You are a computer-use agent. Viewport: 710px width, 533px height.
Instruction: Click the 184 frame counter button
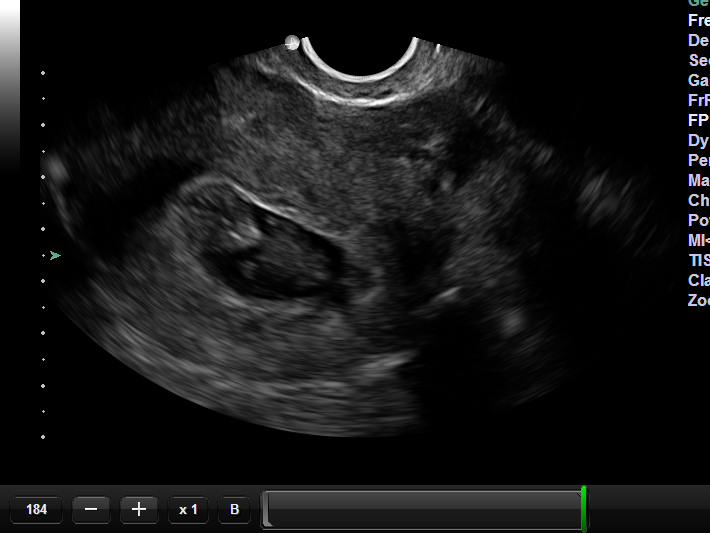pos(36,509)
